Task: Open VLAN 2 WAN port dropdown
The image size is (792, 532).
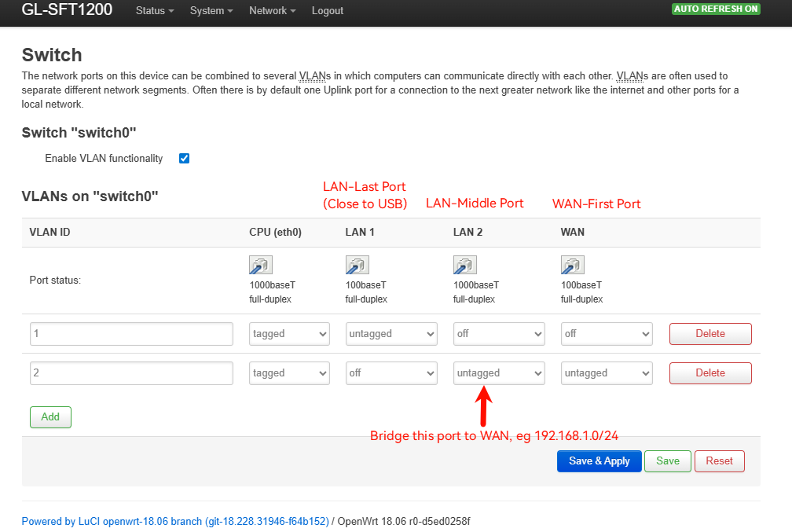Action: coord(607,373)
